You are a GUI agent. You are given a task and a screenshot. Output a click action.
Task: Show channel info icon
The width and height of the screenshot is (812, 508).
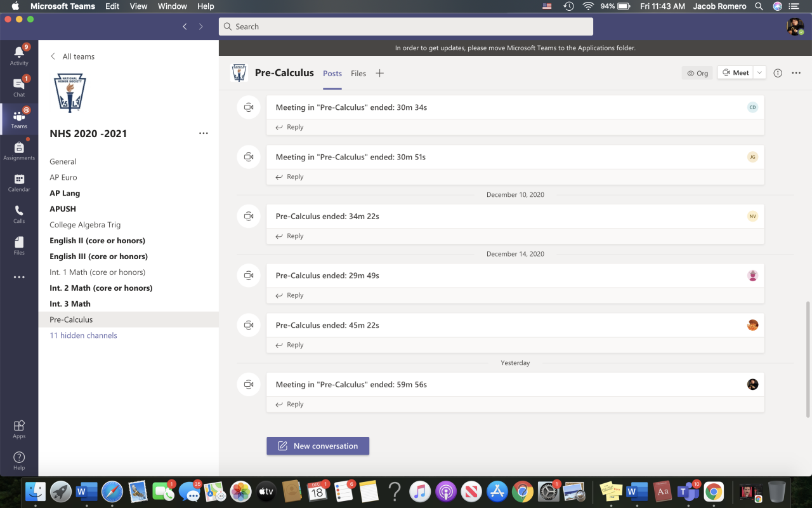778,73
